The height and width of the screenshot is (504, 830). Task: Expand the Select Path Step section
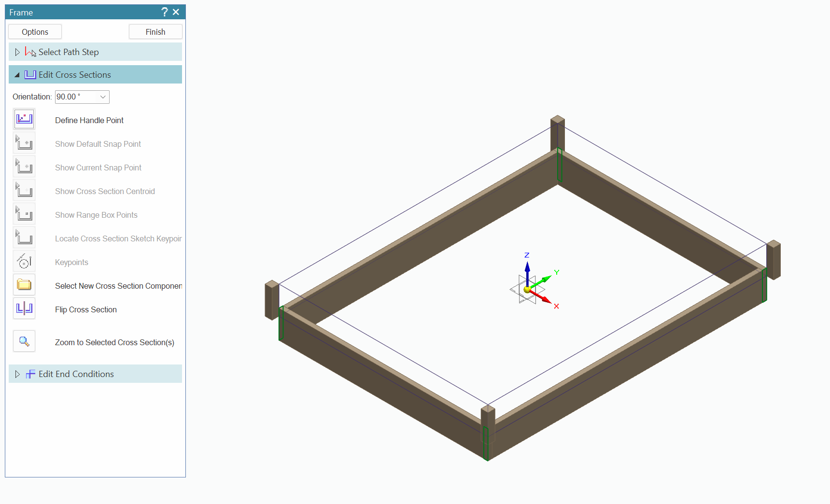pyautogui.click(x=17, y=52)
